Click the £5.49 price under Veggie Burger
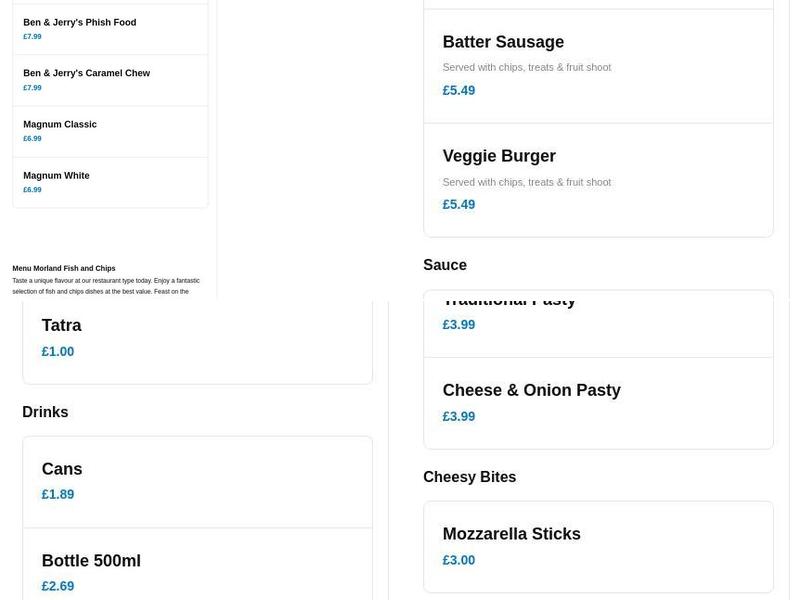800x600 pixels. click(458, 204)
